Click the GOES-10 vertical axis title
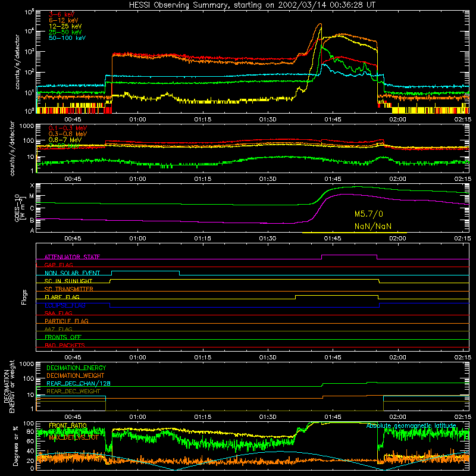This screenshot has width=476, height=476. point(20,208)
